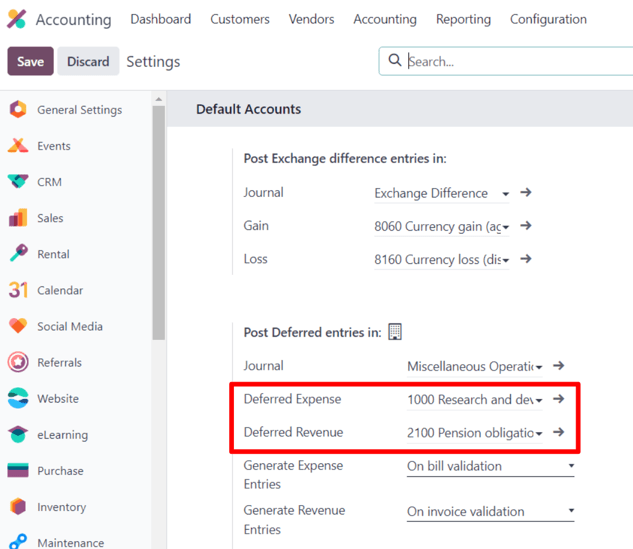Click the Discard button
Screen dimensions: 633x549
(x=88, y=61)
